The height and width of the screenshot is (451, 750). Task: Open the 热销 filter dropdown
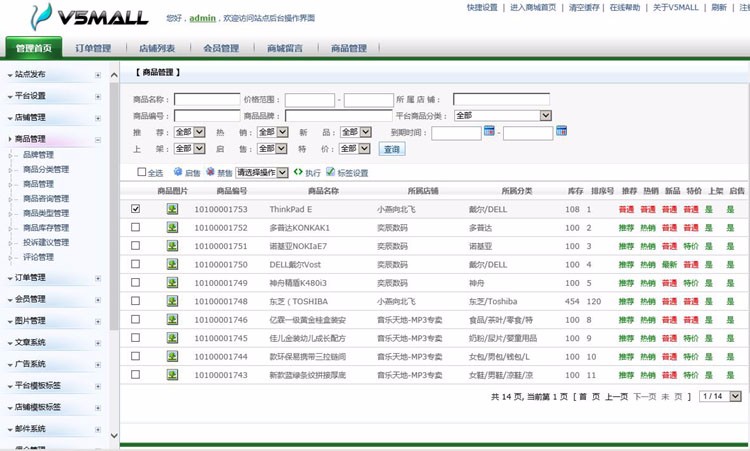(x=273, y=132)
